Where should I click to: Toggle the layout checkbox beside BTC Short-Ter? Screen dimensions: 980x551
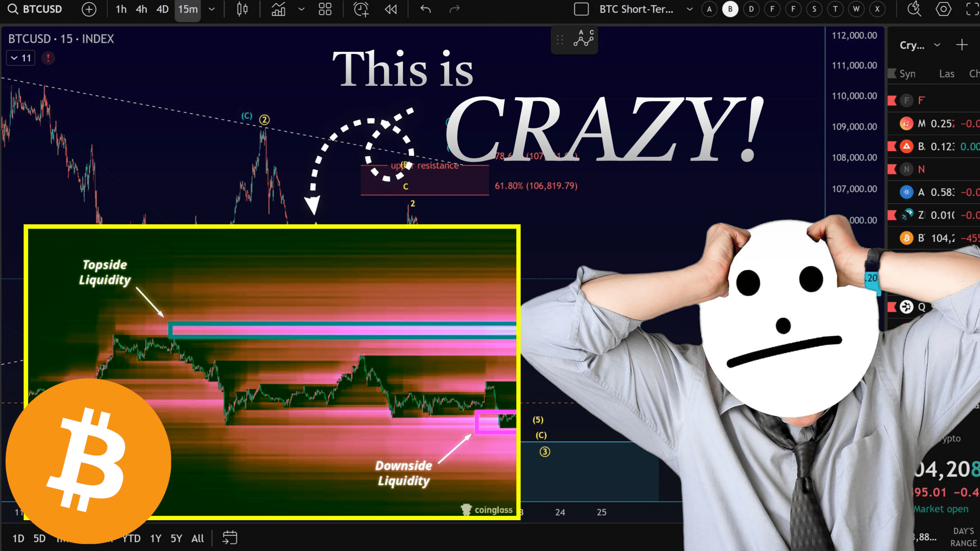click(x=581, y=9)
